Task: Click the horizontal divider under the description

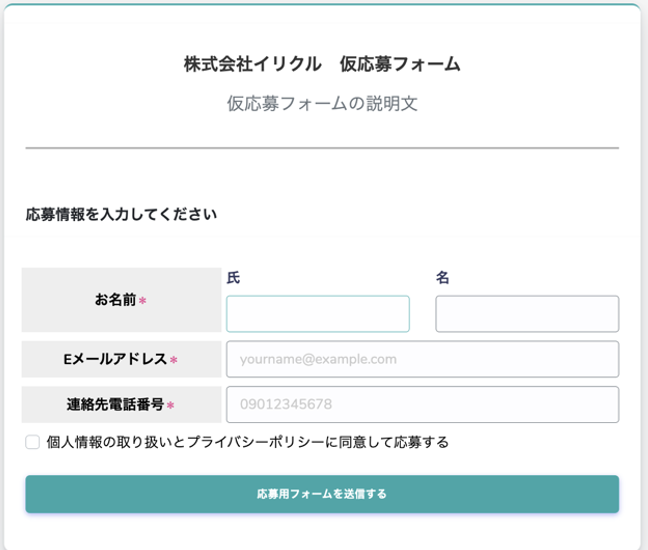Action: click(322, 148)
